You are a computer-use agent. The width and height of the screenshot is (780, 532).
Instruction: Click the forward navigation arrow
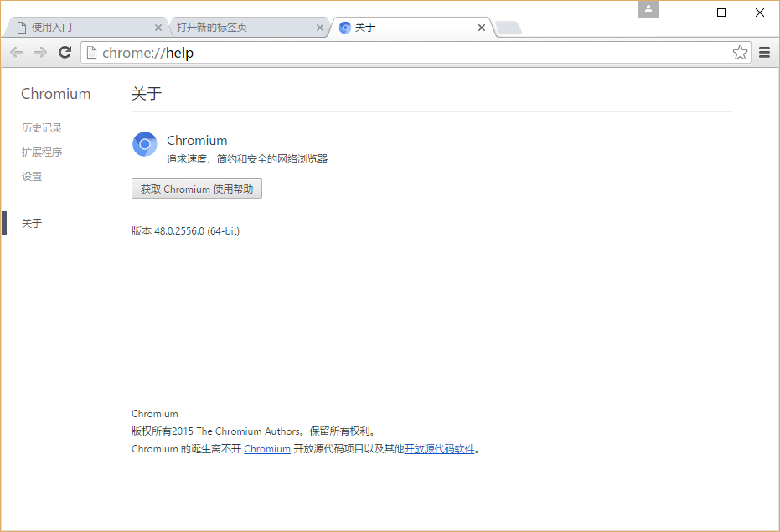[x=39, y=52]
